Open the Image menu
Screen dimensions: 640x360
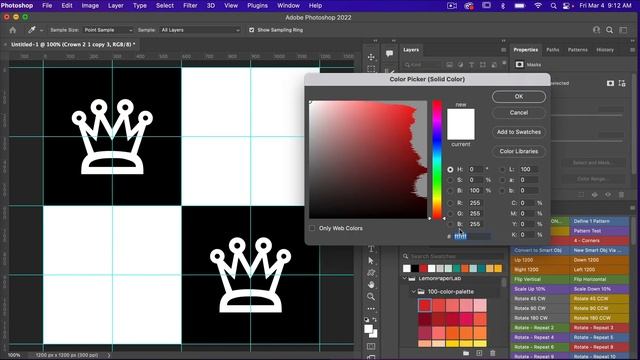pos(90,6)
